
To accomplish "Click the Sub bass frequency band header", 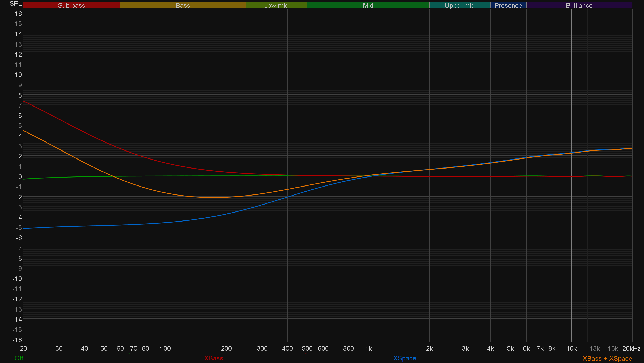I will click(x=71, y=5).
